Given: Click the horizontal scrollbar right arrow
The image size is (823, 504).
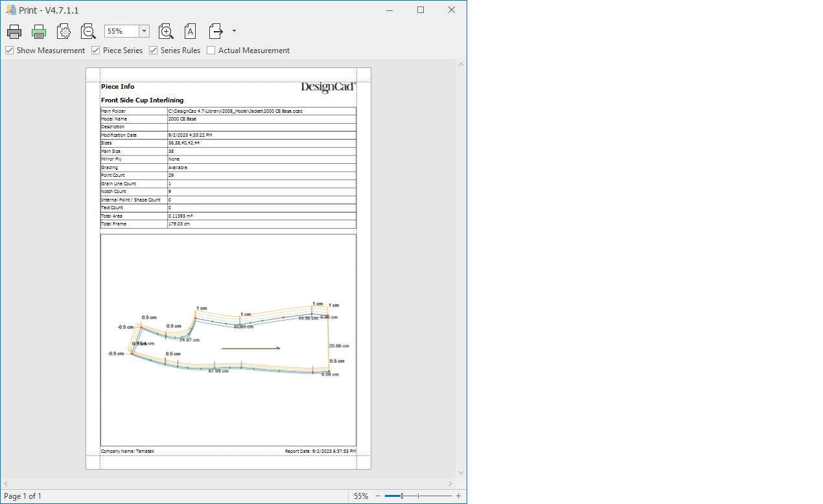Looking at the screenshot, I should pos(450,484).
